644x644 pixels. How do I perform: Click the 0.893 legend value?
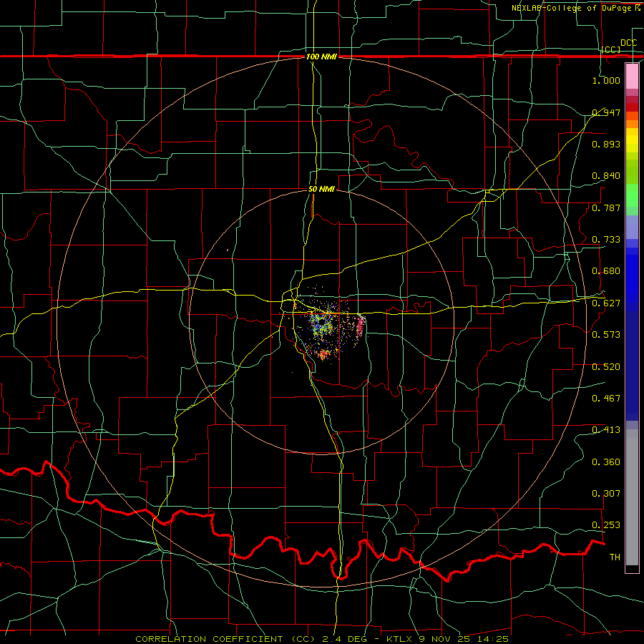[606, 144]
